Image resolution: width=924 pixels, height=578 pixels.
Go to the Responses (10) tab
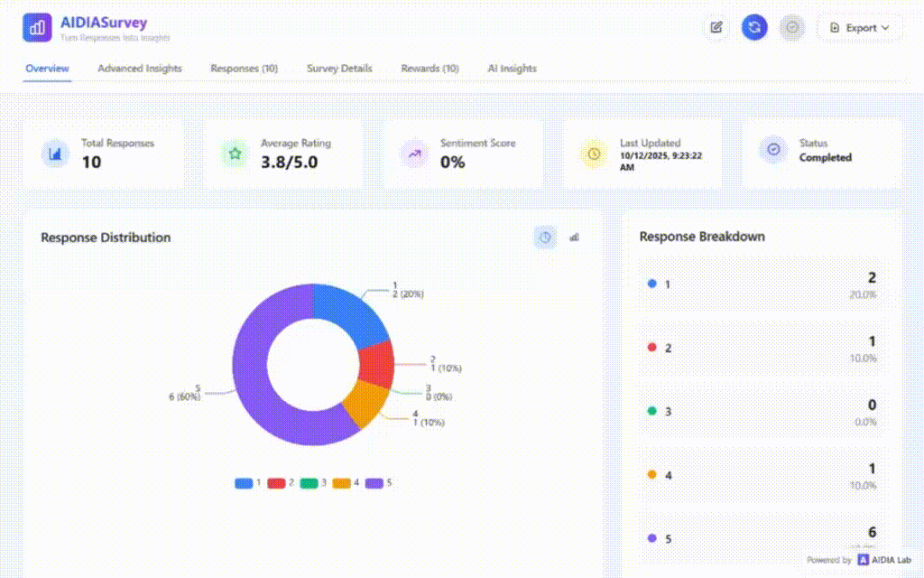pyautogui.click(x=244, y=69)
